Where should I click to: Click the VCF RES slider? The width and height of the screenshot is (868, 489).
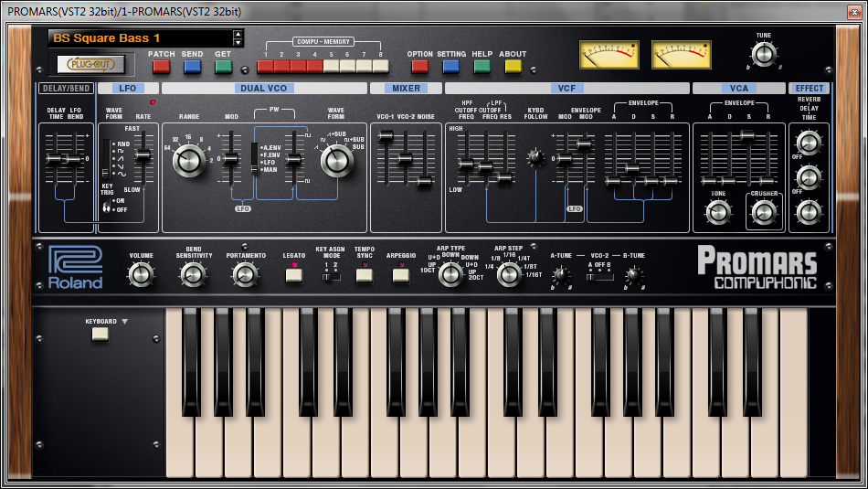(x=504, y=177)
